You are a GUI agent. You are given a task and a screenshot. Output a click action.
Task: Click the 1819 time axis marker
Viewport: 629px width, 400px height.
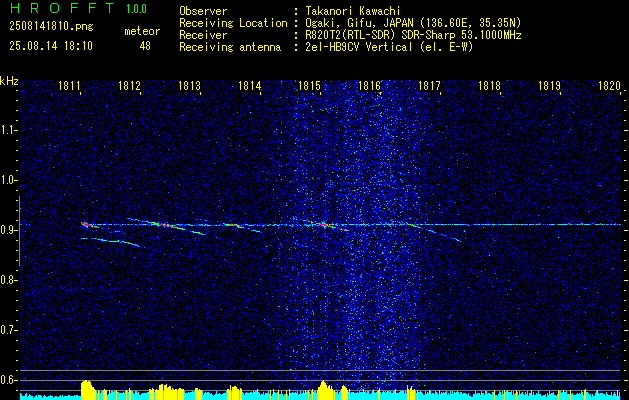click(x=550, y=85)
